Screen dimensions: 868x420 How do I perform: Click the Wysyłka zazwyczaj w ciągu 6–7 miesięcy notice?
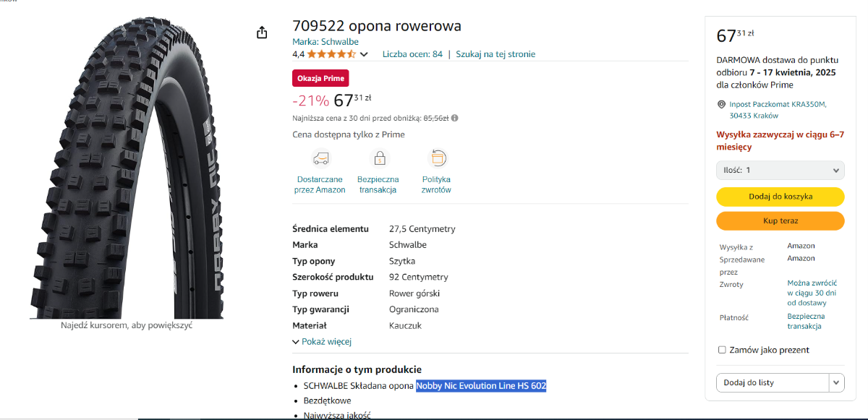780,140
